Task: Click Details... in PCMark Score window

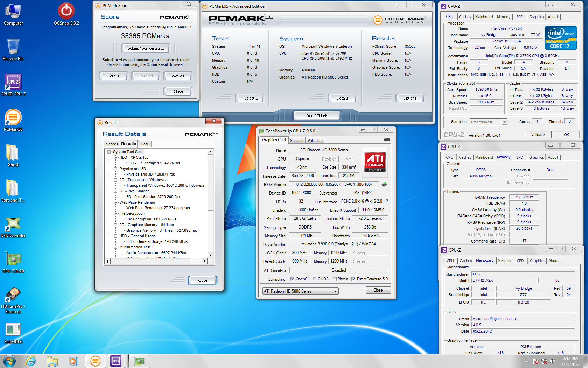Action: [x=115, y=76]
